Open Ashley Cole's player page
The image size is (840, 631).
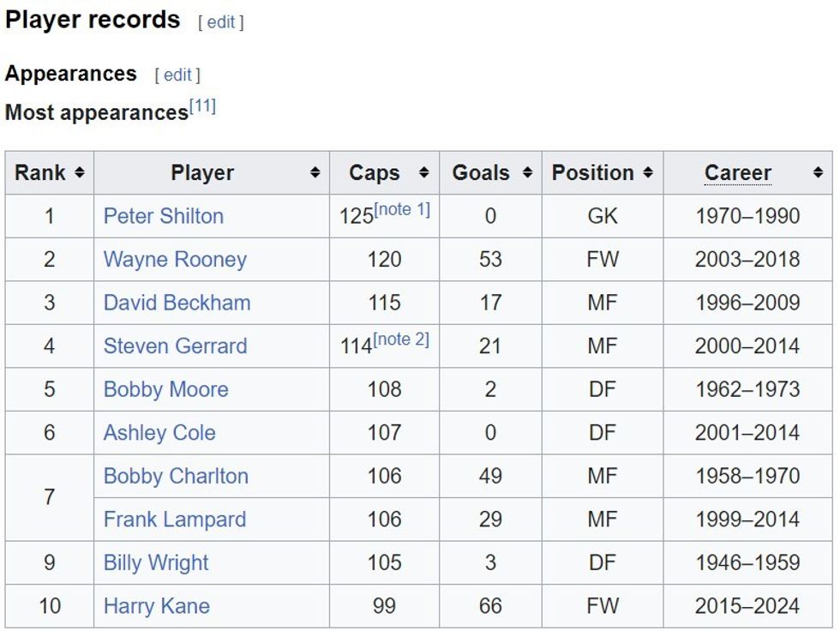pos(159,433)
